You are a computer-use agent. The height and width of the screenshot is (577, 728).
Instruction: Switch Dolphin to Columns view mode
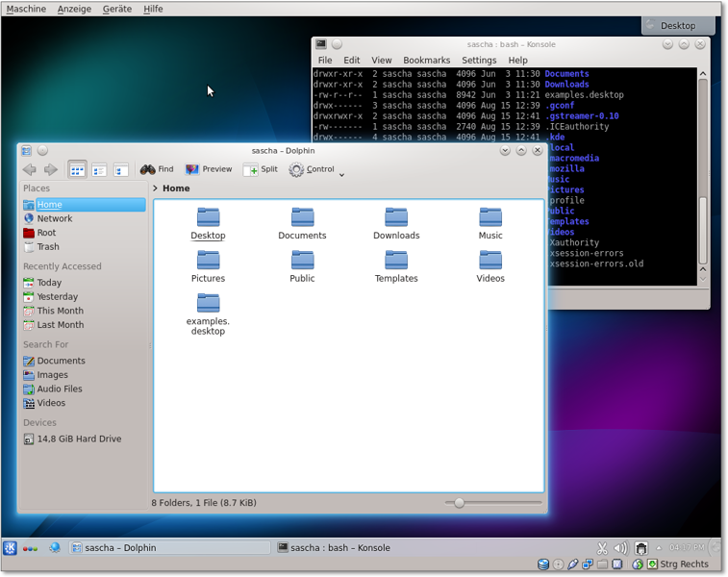pos(121,169)
